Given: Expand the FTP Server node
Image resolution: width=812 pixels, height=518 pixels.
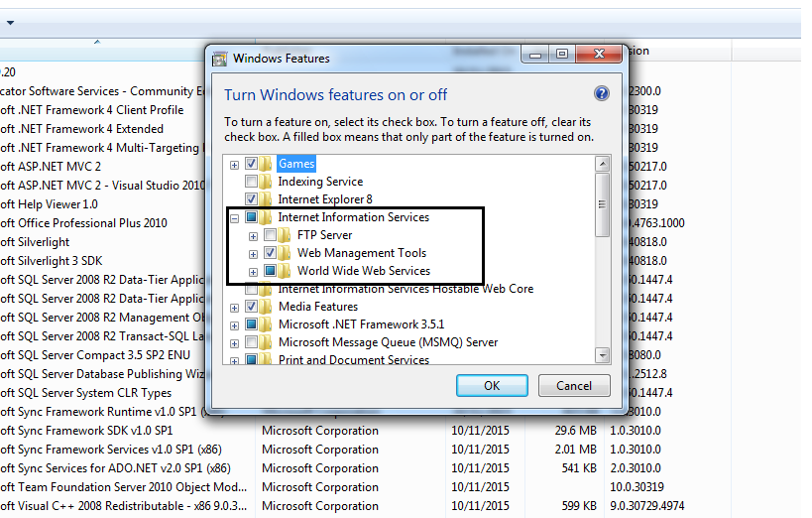Looking at the screenshot, I should click(253, 236).
